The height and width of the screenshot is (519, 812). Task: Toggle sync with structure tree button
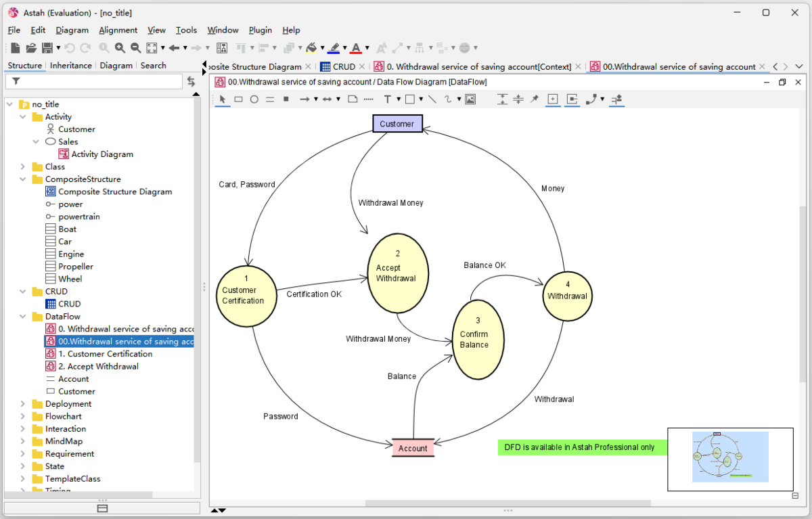[x=191, y=81]
